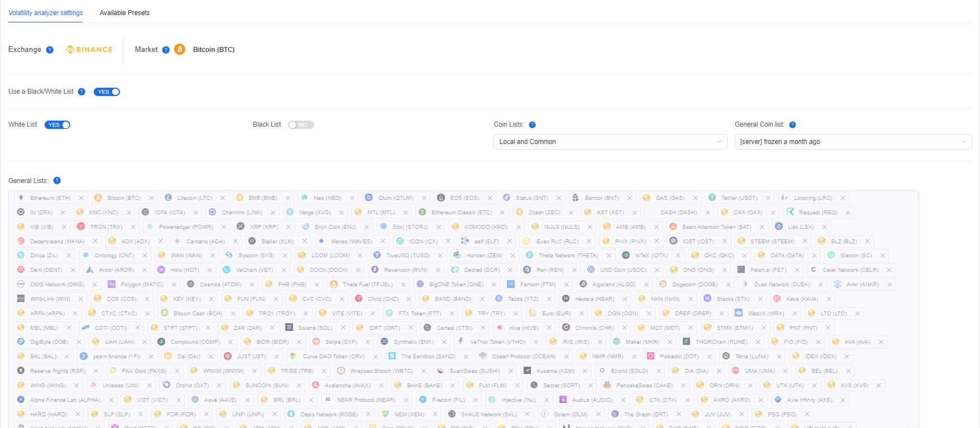
Task: Remove Terra (LUNA) tag
Action: [x=779, y=357]
